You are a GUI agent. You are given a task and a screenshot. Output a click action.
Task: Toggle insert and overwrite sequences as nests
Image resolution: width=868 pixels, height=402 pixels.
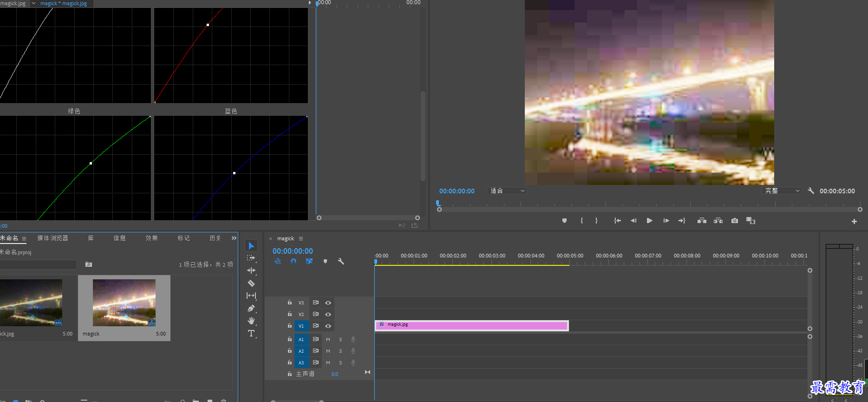[x=278, y=261]
